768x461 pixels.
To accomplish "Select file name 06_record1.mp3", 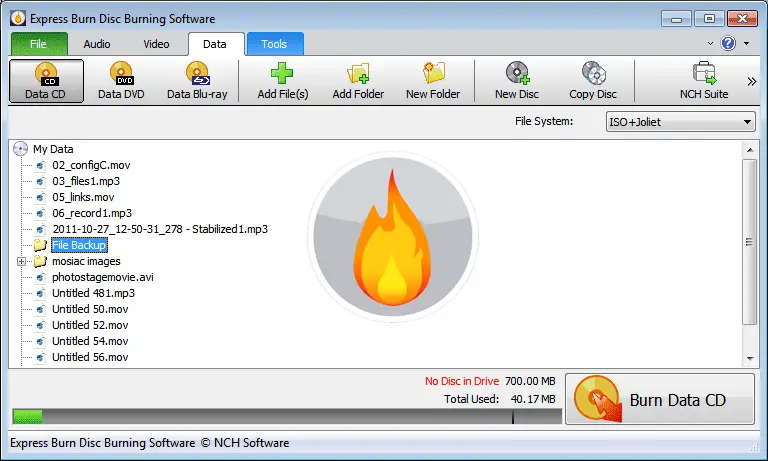I will [x=92, y=213].
